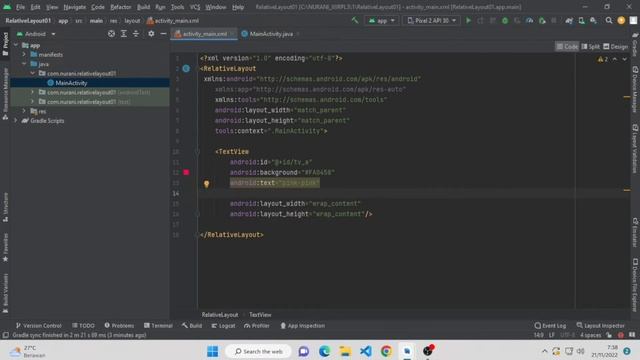This screenshot has height=360, width=640.
Task: Open the Navigate menu
Action: click(75, 7)
